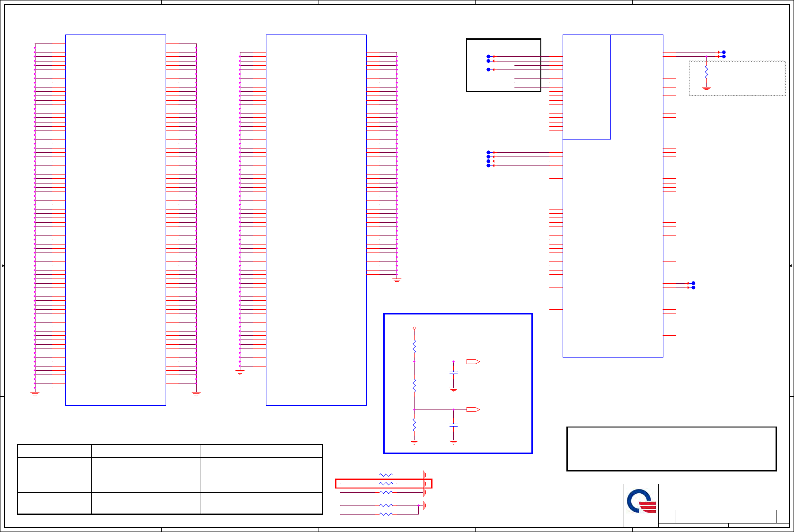Select the large left connector block
This screenshot has width=794, height=532.
115,220
